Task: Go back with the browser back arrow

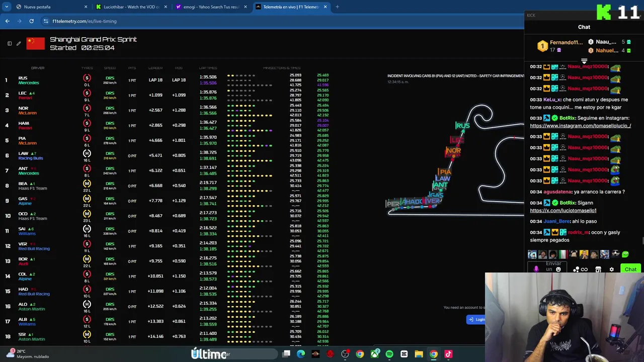Action: pyautogui.click(x=7, y=21)
